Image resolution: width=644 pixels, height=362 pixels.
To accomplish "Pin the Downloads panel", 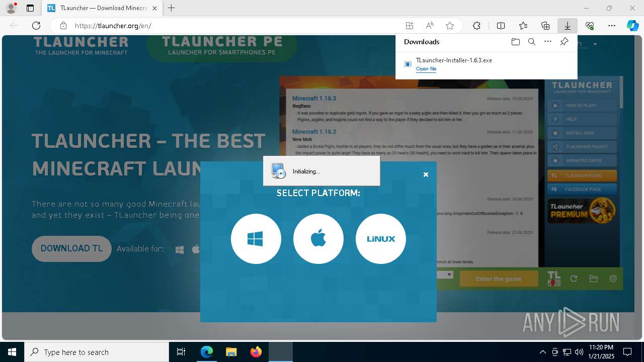I will click(x=564, y=42).
